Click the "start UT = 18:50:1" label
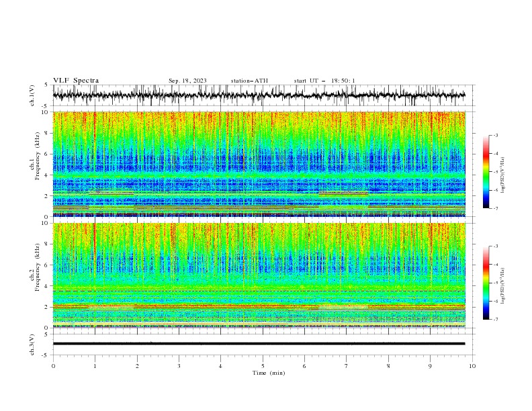 324,81
